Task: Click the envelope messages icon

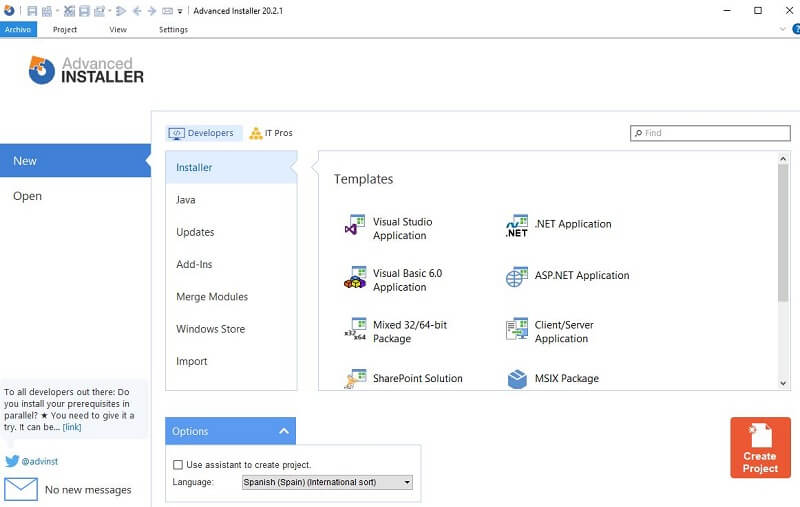Action: 21,489
